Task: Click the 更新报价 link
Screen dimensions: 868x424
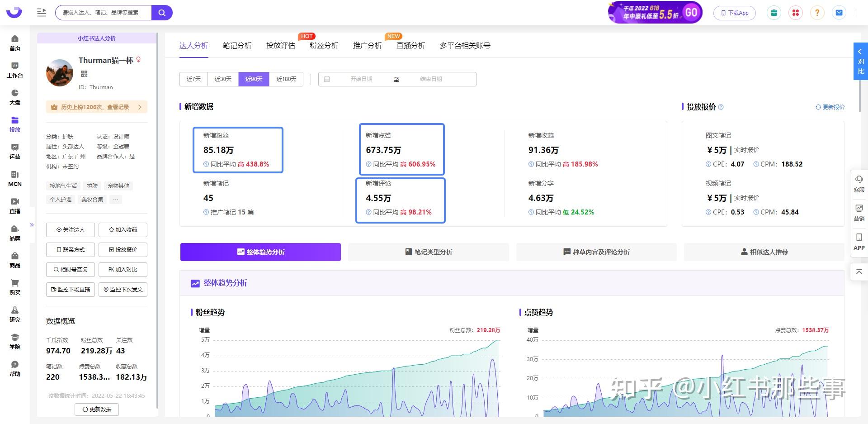Action: click(x=830, y=107)
